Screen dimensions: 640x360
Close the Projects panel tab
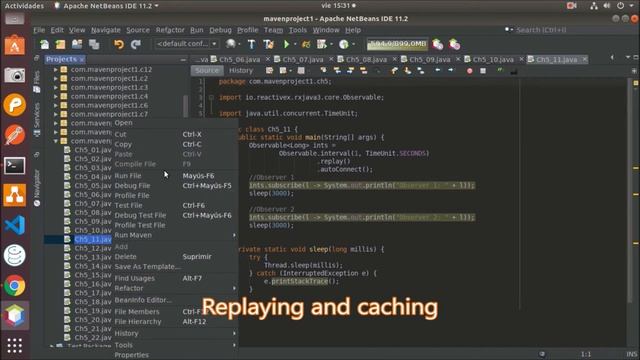pos(82,60)
